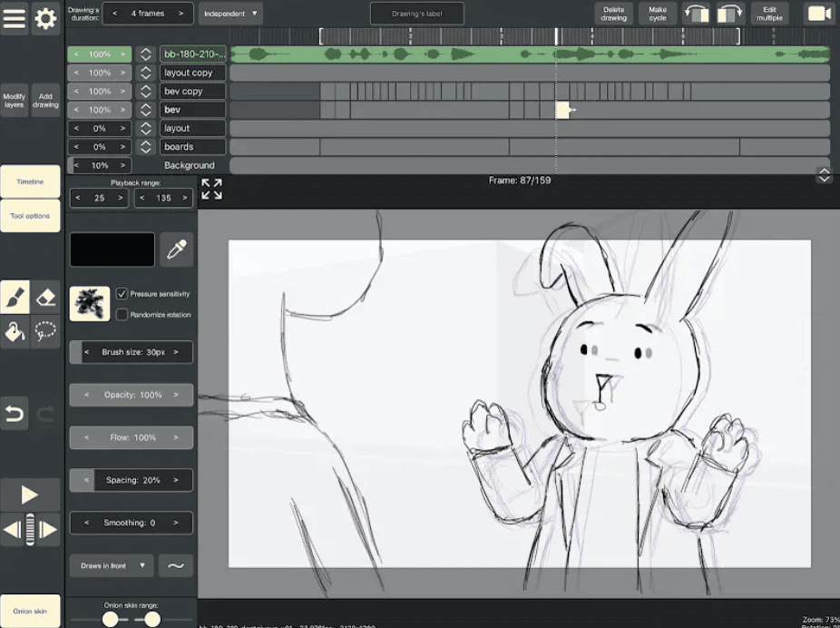Select the Background layer
The height and width of the screenshot is (628, 840).
coord(190,165)
